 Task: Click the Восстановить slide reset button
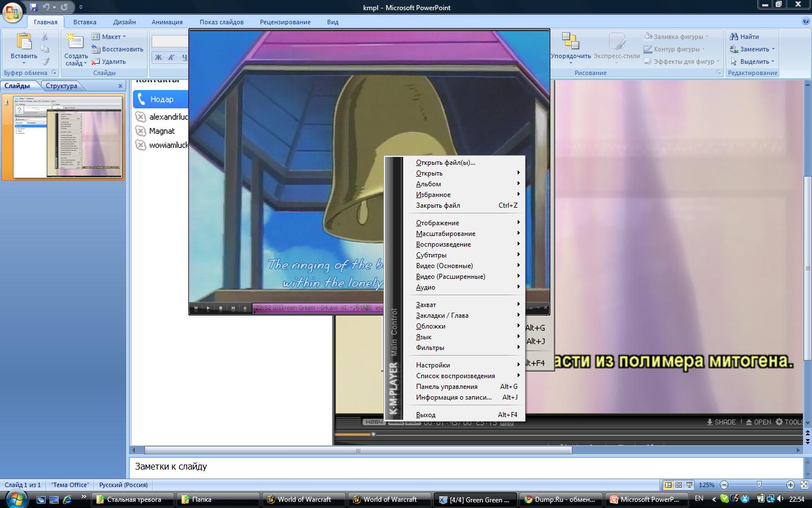tap(117, 49)
